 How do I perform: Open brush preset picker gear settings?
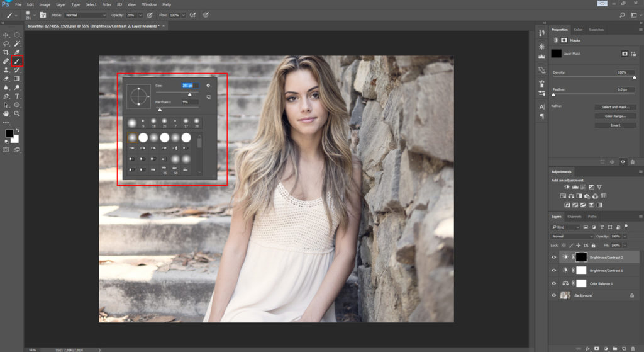[208, 85]
